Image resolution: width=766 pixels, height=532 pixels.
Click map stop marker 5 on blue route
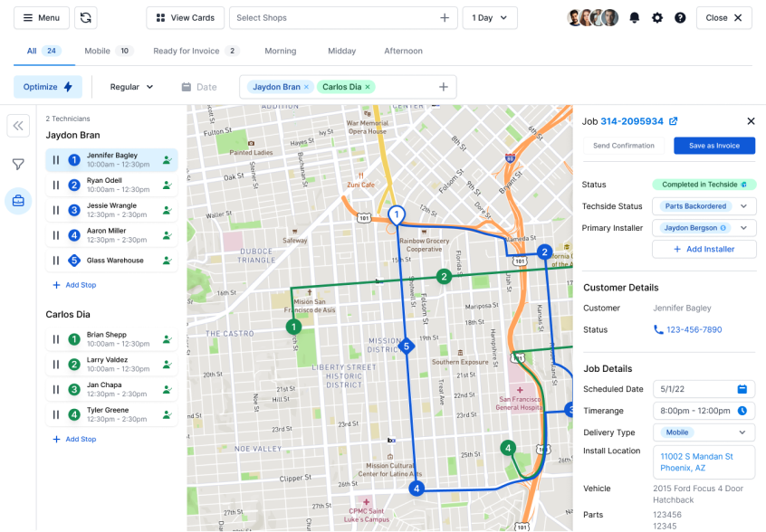click(x=407, y=347)
